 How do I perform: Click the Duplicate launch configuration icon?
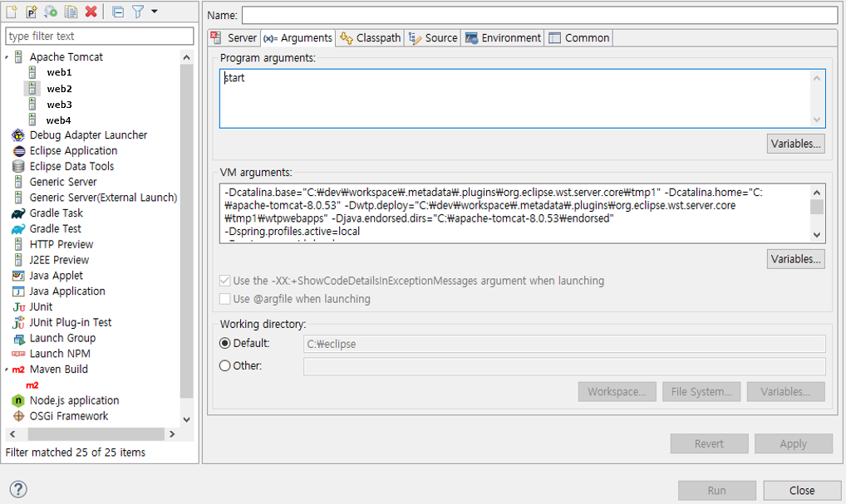pos(71,12)
